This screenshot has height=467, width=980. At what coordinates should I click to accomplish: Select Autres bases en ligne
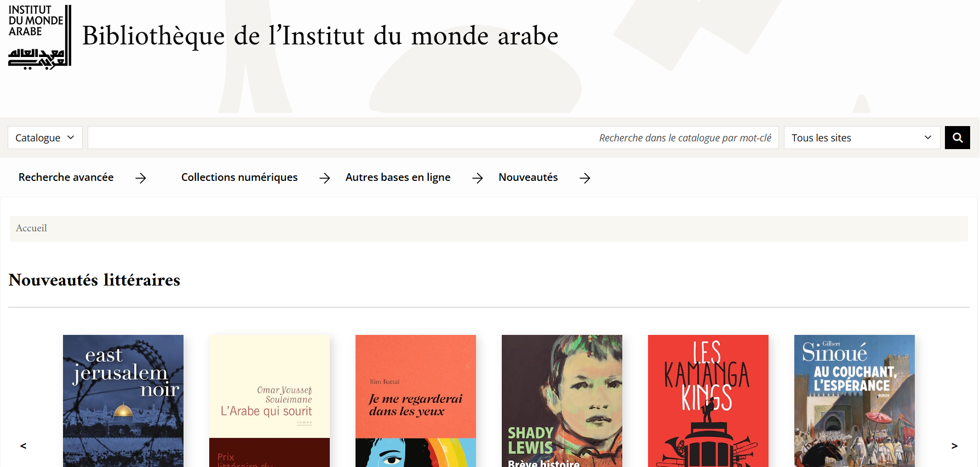coord(398,177)
